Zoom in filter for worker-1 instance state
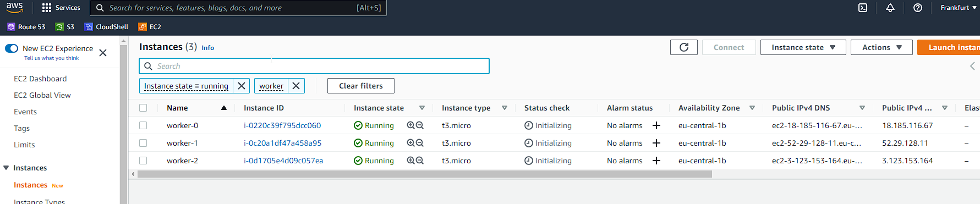Image resolution: width=980 pixels, height=204 pixels. (410, 143)
